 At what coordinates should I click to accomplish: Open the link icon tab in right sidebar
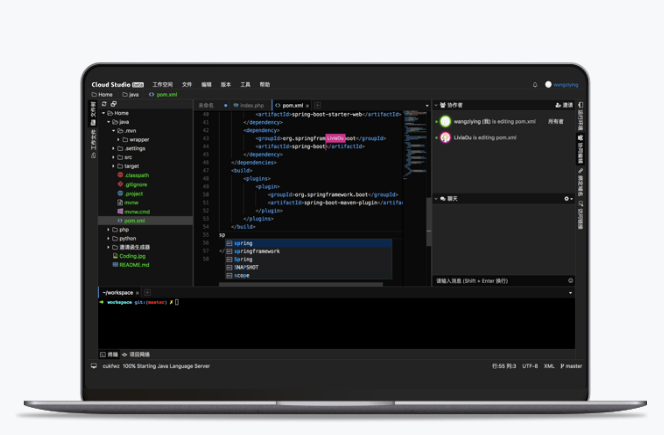tap(581, 171)
